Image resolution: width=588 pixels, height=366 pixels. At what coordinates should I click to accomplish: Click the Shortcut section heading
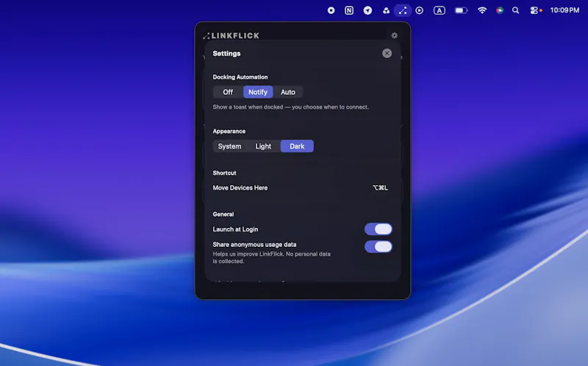click(x=224, y=173)
